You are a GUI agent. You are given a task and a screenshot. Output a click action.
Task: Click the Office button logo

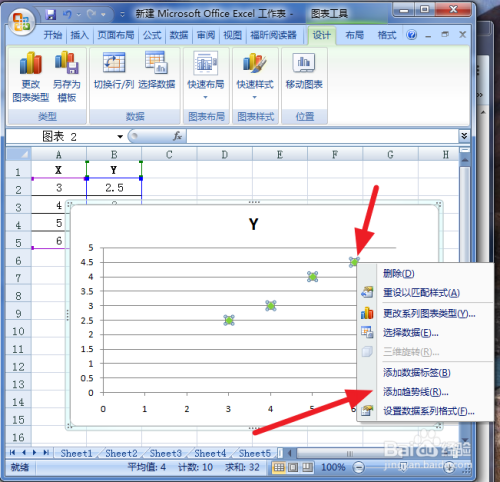[21, 21]
